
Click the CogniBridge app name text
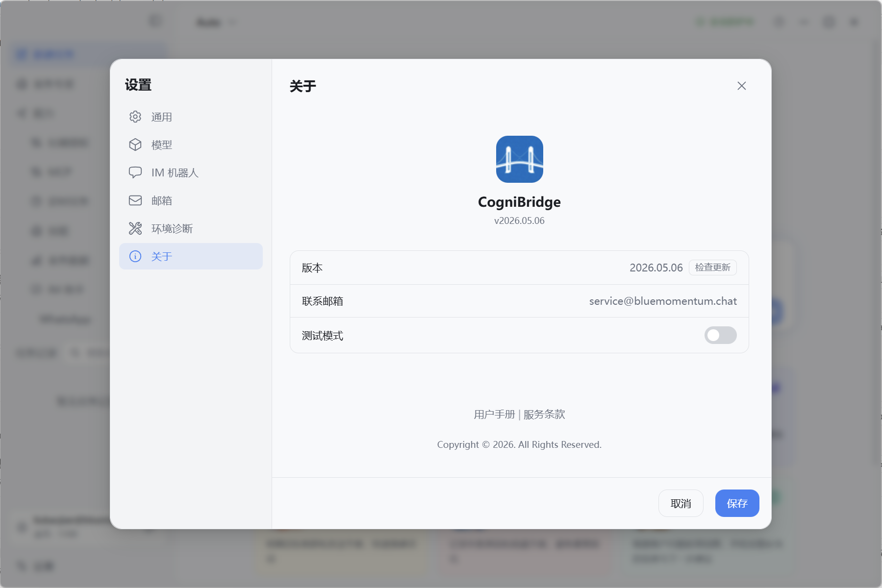click(519, 202)
